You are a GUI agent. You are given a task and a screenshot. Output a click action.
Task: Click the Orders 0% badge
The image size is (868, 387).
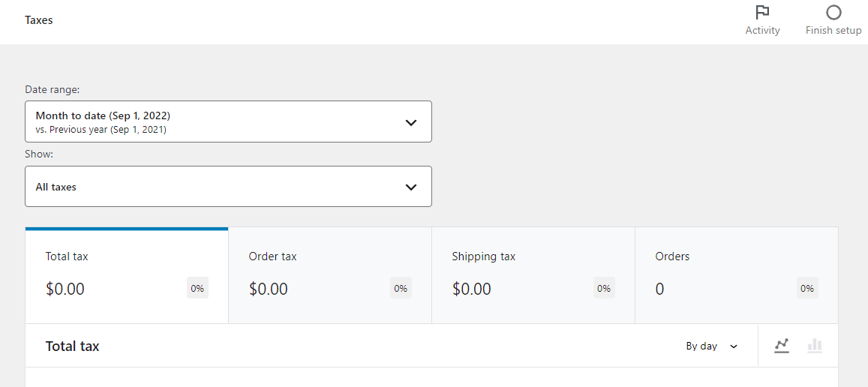(807, 288)
